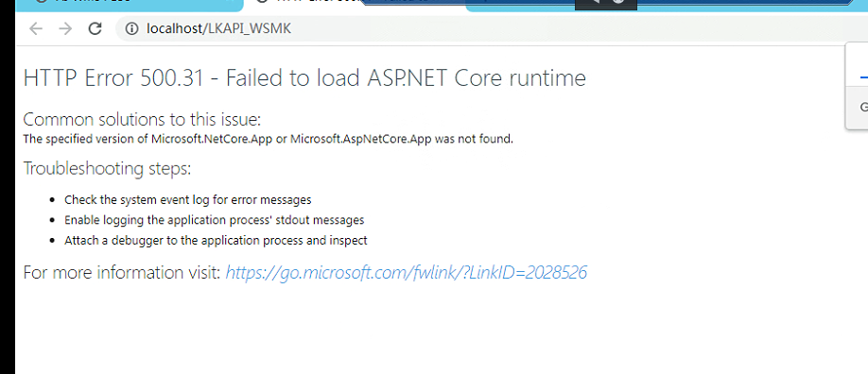
Task: Click the side popup panel at the right edge
Action: [857, 86]
